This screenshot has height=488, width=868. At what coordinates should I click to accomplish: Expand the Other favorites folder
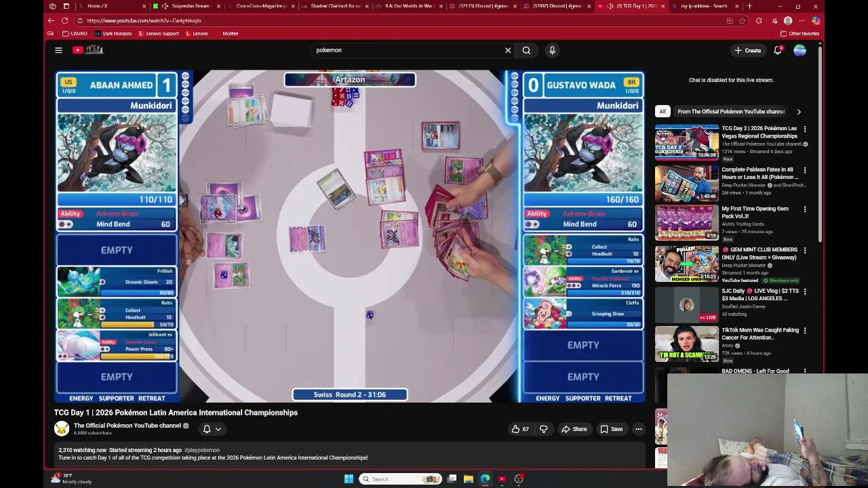coord(800,33)
